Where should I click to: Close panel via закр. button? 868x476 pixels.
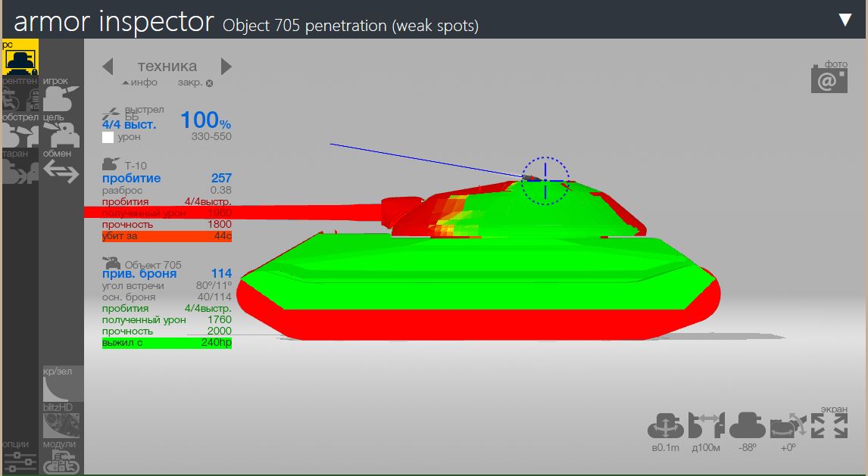click(195, 82)
